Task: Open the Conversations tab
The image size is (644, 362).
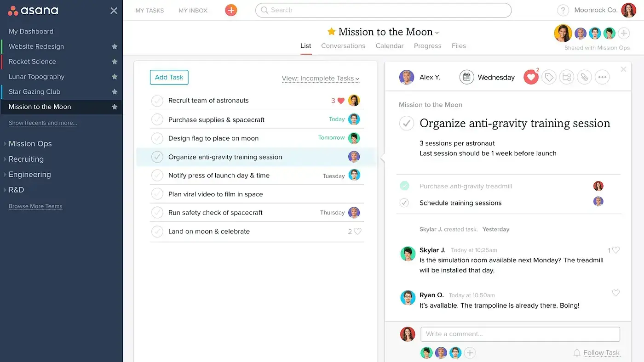Action: click(343, 46)
